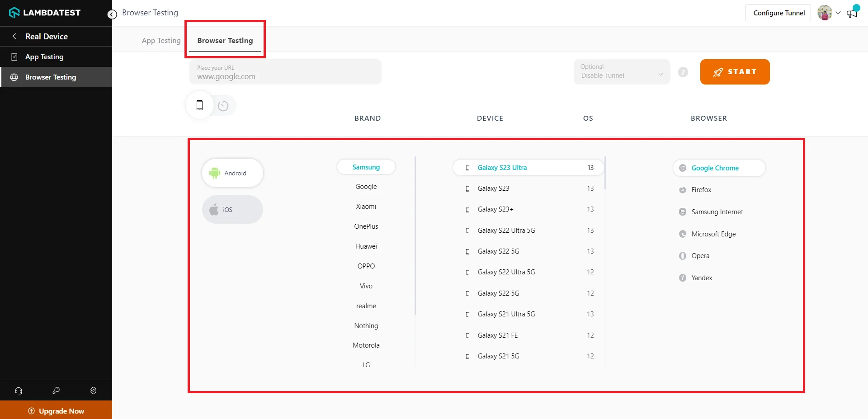This screenshot has width=868, height=419.
Task: Open App Testing in the sidebar
Action: pyautogui.click(x=56, y=57)
